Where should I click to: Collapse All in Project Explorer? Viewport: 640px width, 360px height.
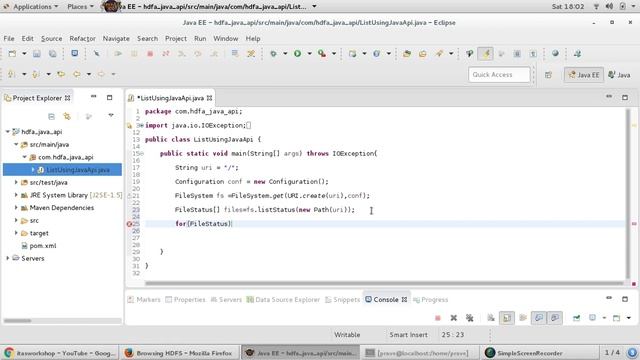51,116
